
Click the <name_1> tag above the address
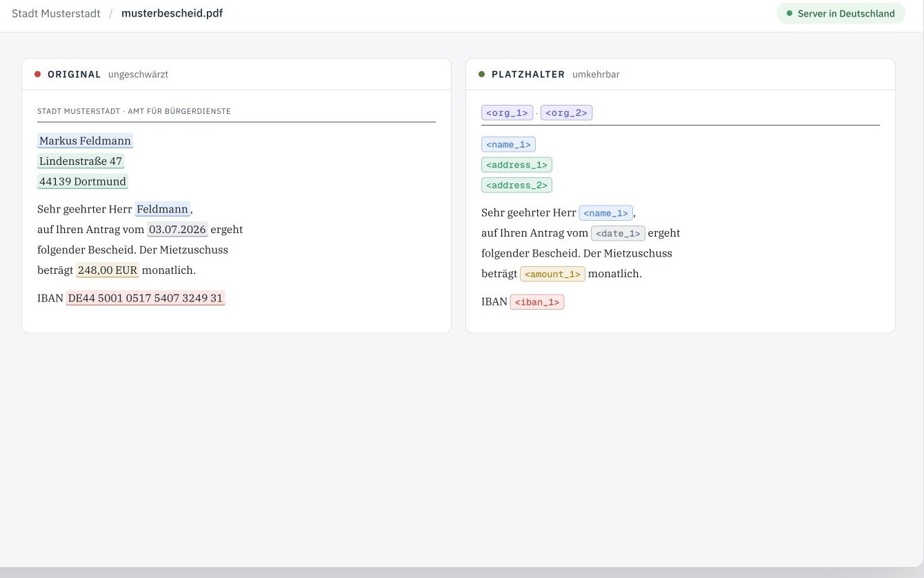point(508,144)
